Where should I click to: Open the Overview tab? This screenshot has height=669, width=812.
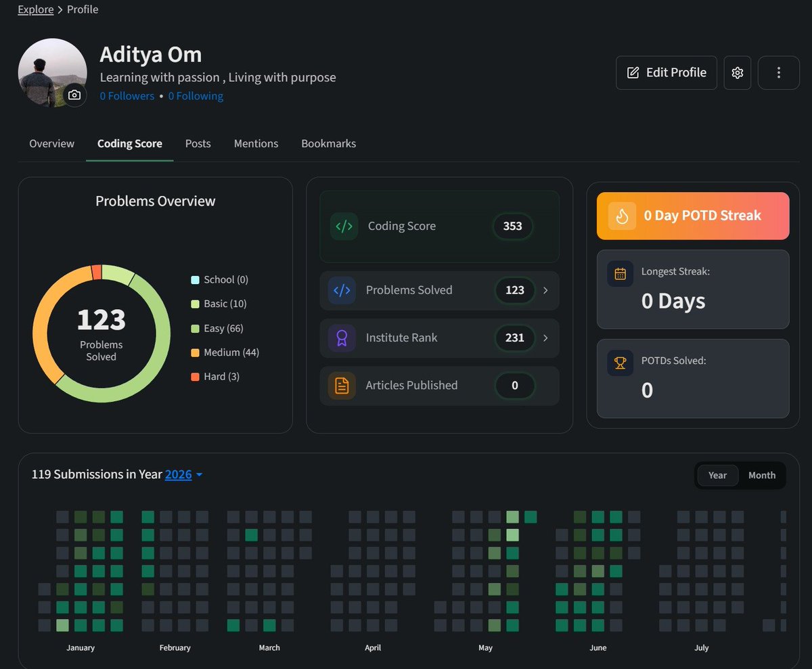point(52,143)
